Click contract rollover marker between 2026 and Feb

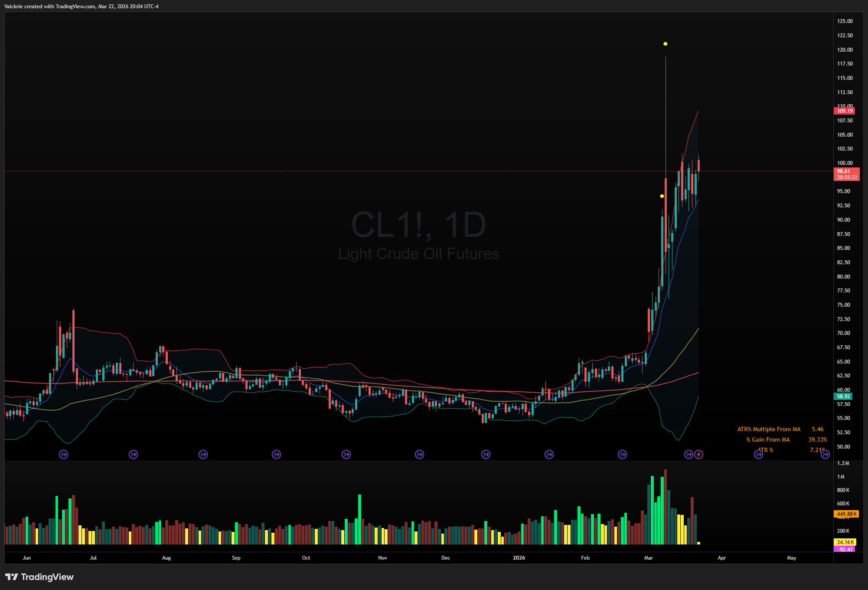[549, 454]
